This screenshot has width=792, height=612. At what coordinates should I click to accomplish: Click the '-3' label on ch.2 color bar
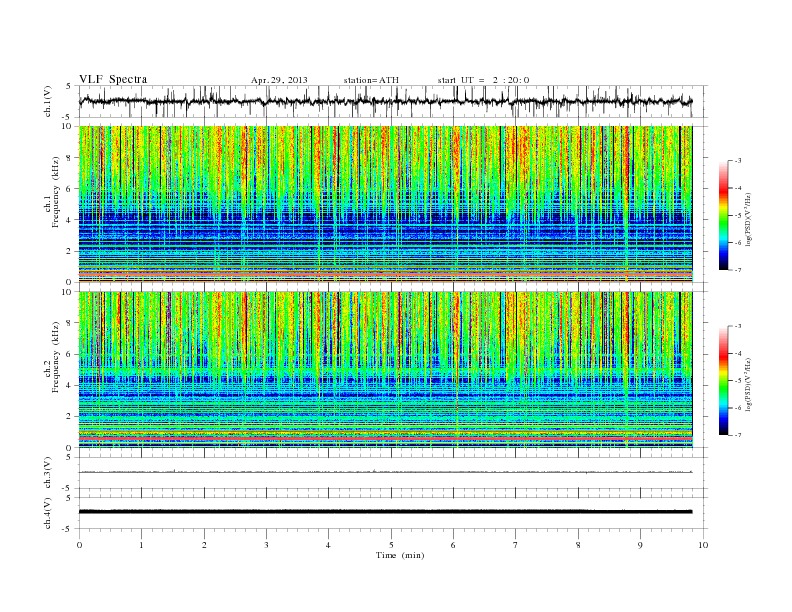(738, 326)
